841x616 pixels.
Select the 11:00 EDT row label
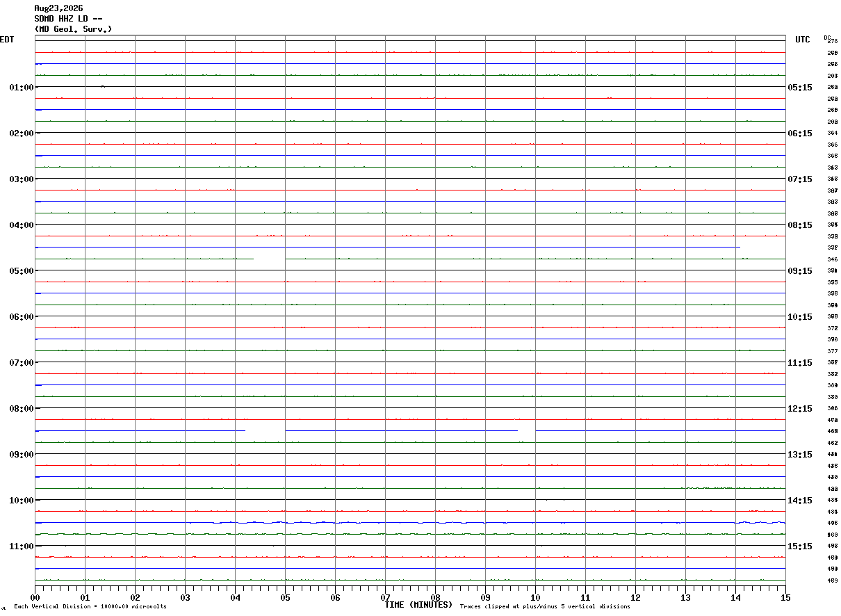point(22,546)
